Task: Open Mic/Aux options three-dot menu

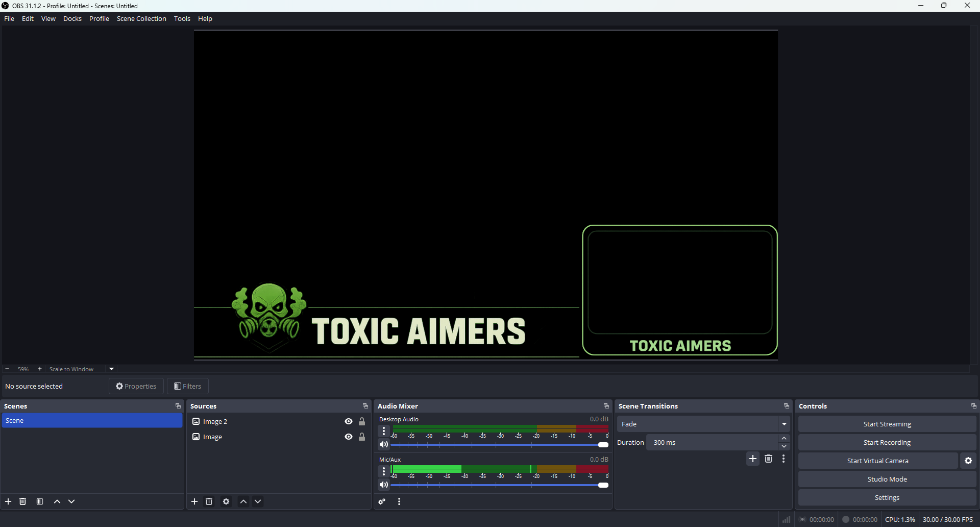Action: tap(384, 471)
